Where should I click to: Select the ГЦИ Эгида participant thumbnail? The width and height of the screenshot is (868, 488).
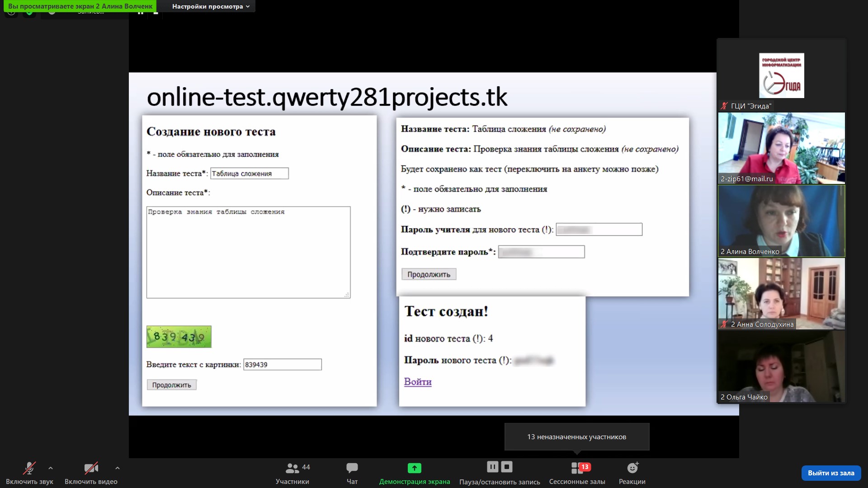781,75
